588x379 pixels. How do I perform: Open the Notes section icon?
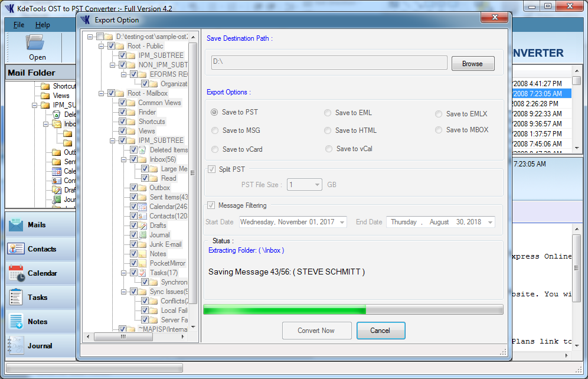16,322
